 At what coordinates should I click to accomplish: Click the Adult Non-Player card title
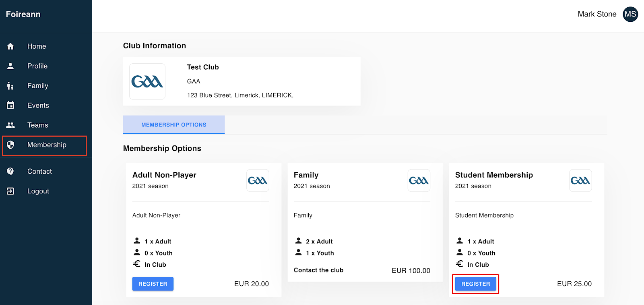(164, 175)
